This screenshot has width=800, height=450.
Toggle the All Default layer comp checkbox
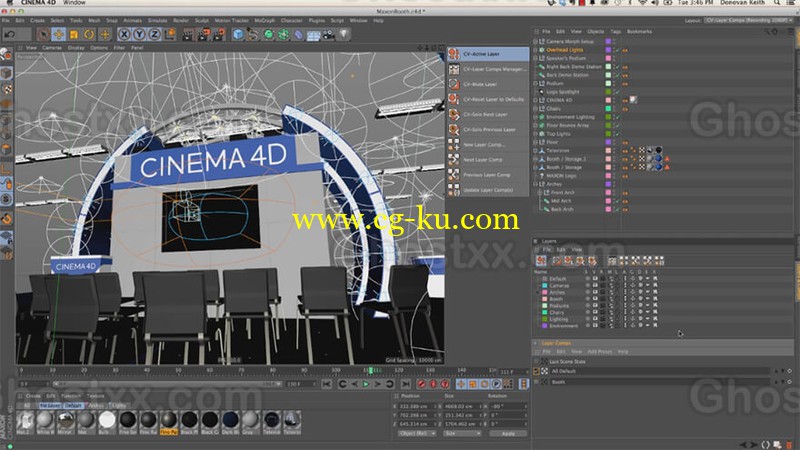[x=536, y=371]
